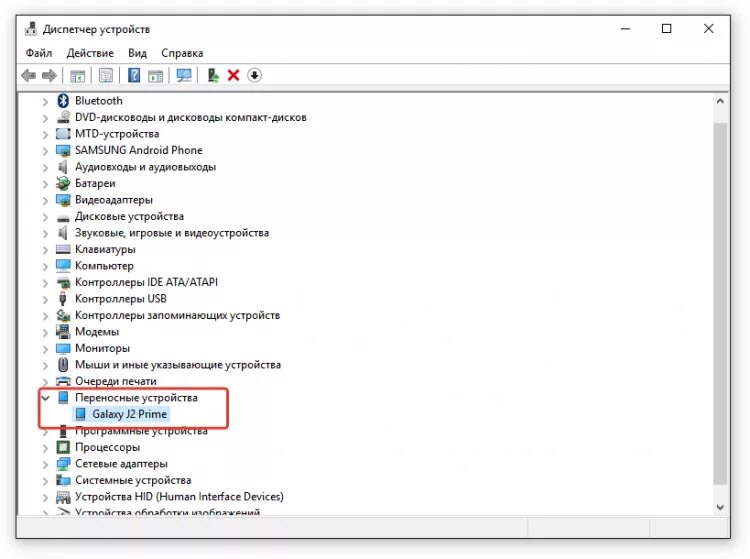Click the battery icon next to Батареи
Viewport: 750px width, 559px height.
point(63,183)
